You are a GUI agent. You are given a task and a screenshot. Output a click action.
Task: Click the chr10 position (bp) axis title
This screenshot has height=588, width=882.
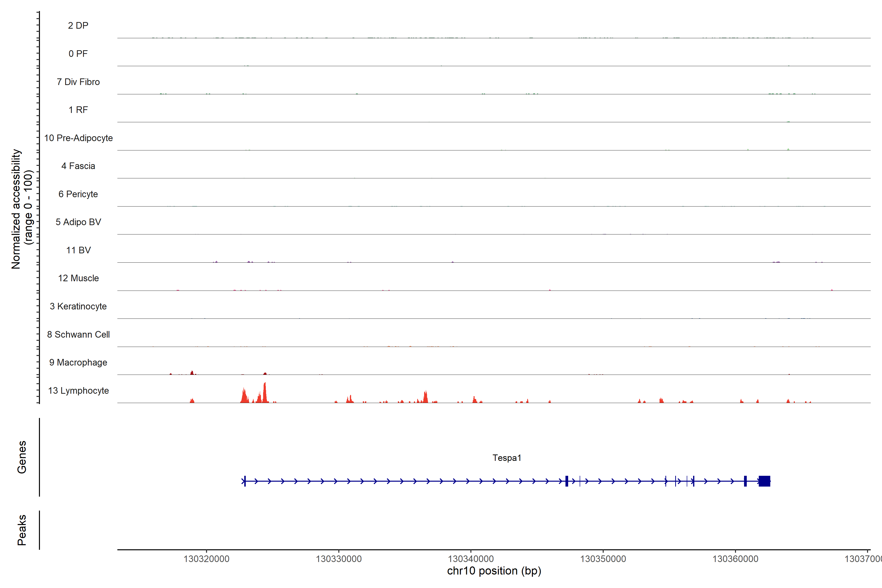tap(494, 571)
